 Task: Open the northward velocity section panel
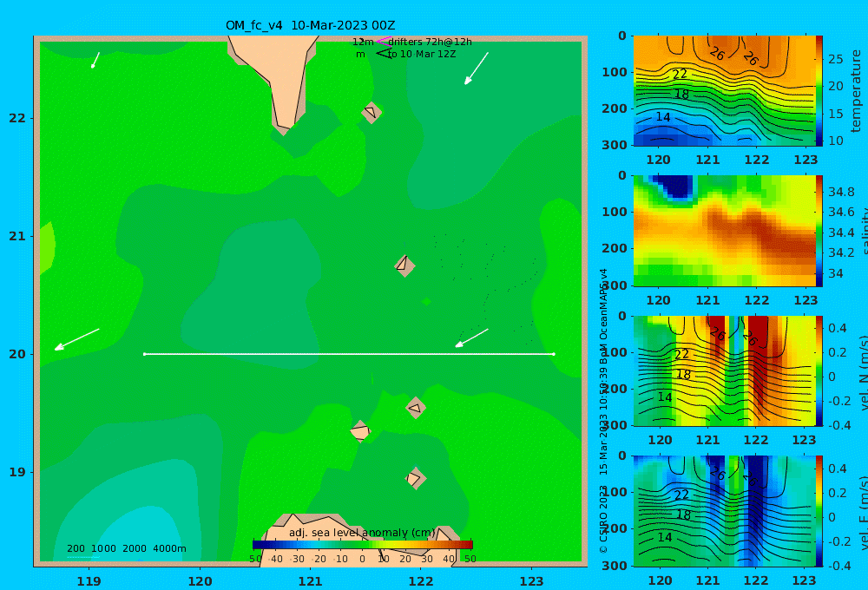point(724,370)
